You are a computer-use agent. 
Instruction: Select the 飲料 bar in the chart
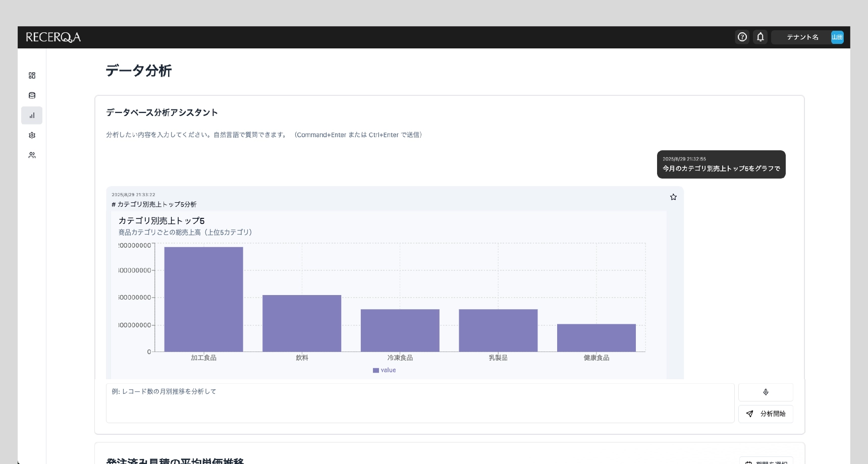click(x=302, y=323)
